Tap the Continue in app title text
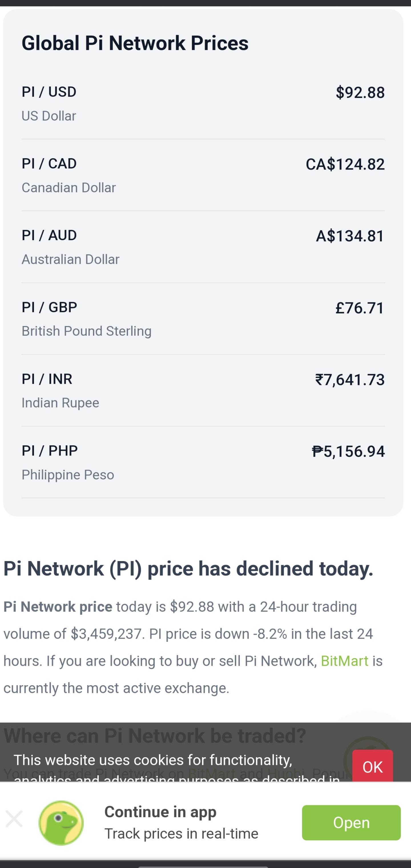 (160, 812)
